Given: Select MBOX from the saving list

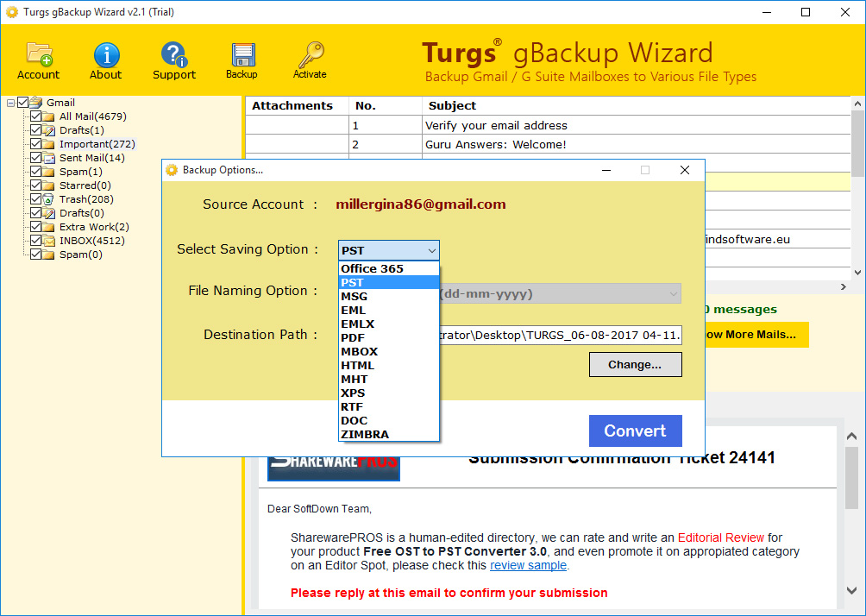Looking at the screenshot, I should click(359, 351).
